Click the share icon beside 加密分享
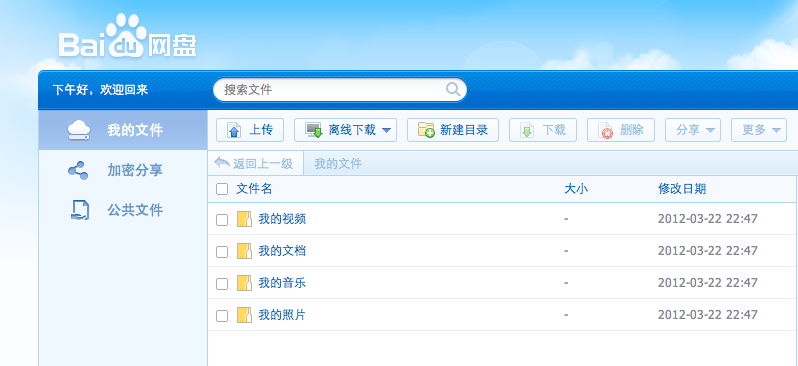This screenshot has height=366, width=798. [x=78, y=170]
